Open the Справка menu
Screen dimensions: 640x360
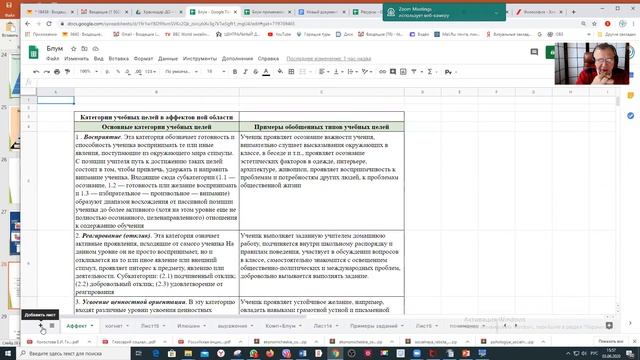point(268,59)
